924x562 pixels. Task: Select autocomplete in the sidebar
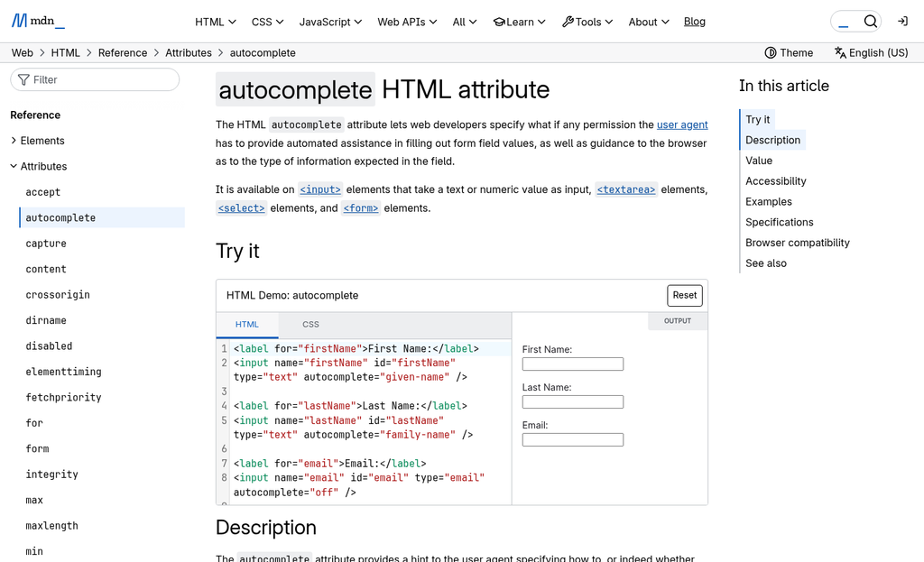[x=102, y=217]
